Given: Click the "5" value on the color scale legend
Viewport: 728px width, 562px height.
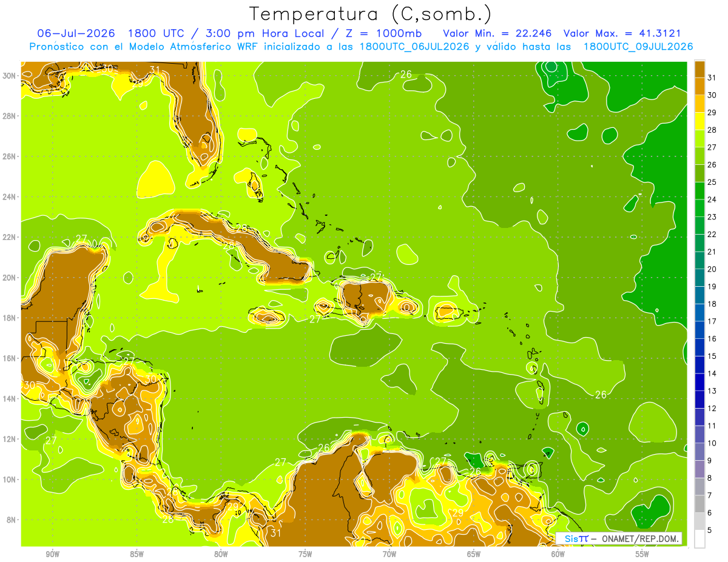Looking at the screenshot, I should (710, 530).
